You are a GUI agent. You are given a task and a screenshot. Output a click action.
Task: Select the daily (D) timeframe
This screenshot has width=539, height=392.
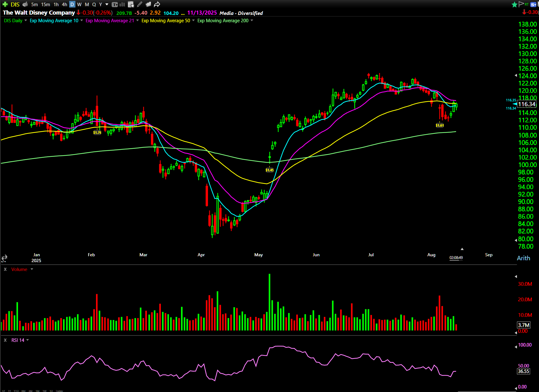coord(72,4)
